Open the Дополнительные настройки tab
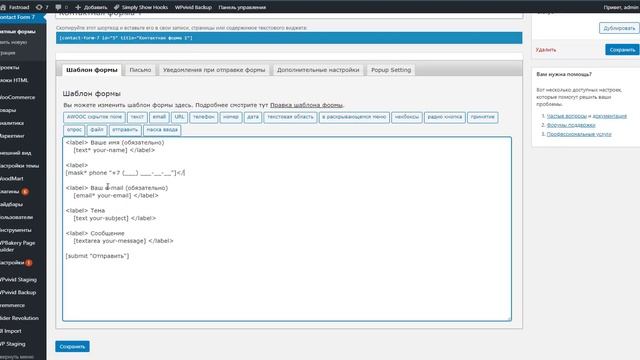Screen dimensions: 640x360 (x=318, y=70)
